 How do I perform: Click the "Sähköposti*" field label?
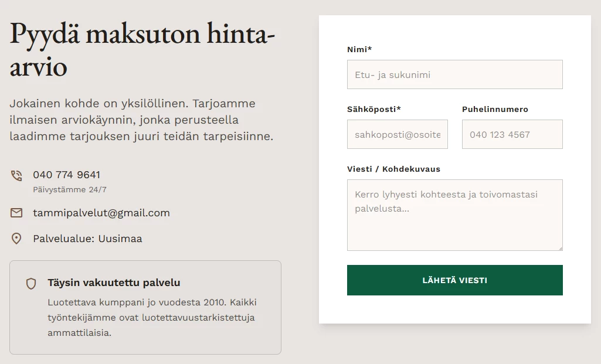pos(373,109)
